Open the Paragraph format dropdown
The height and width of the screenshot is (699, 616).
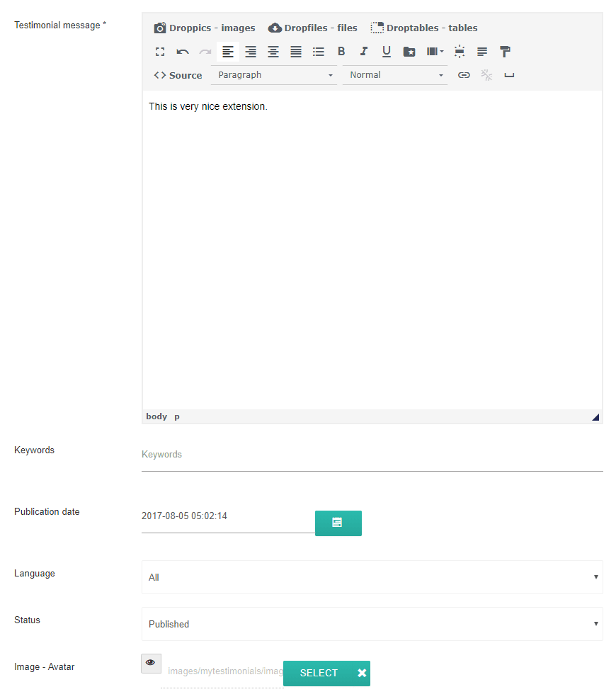coord(274,75)
